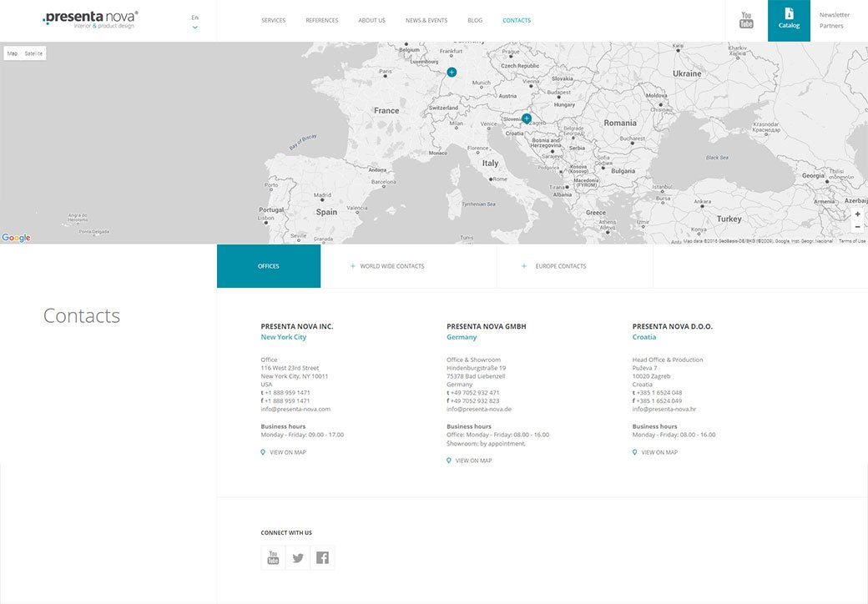The image size is (868, 604).
Task: Expand WORLD WIDE CONTACTS section
Action: [x=391, y=265]
